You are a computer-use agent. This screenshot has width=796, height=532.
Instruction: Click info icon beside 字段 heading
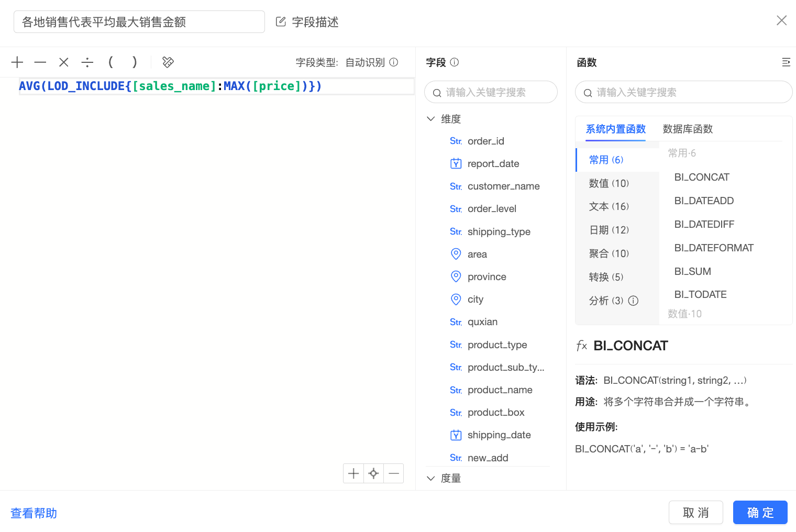click(455, 62)
